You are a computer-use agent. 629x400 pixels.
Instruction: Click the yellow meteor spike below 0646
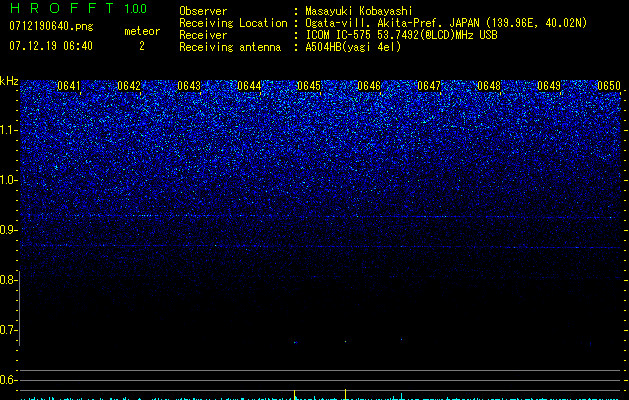[345, 394]
